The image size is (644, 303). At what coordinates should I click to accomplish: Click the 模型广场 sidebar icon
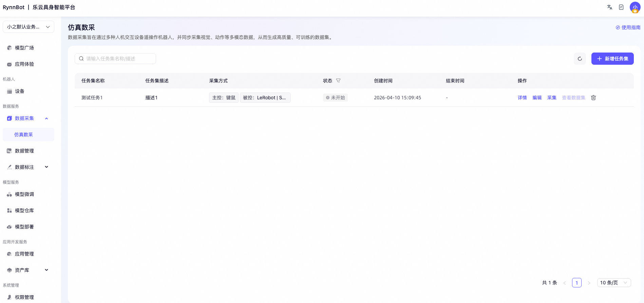point(10,48)
